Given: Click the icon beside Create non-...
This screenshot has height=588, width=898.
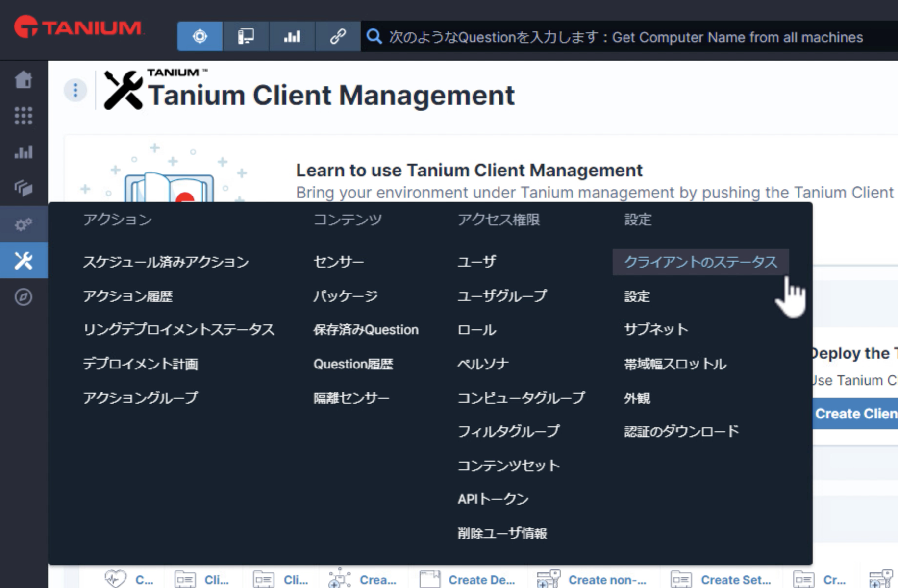Looking at the screenshot, I should [549, 579].
